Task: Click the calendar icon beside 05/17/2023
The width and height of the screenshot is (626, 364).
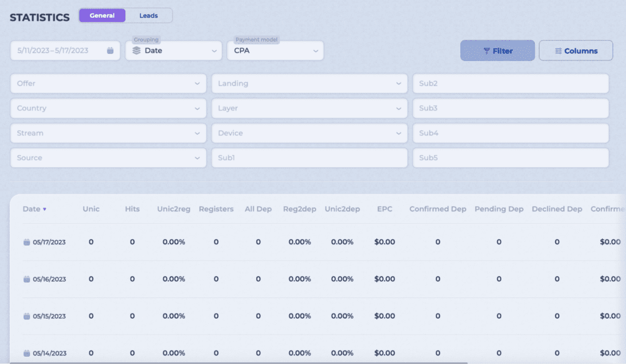Action: [x=26, y=242]
